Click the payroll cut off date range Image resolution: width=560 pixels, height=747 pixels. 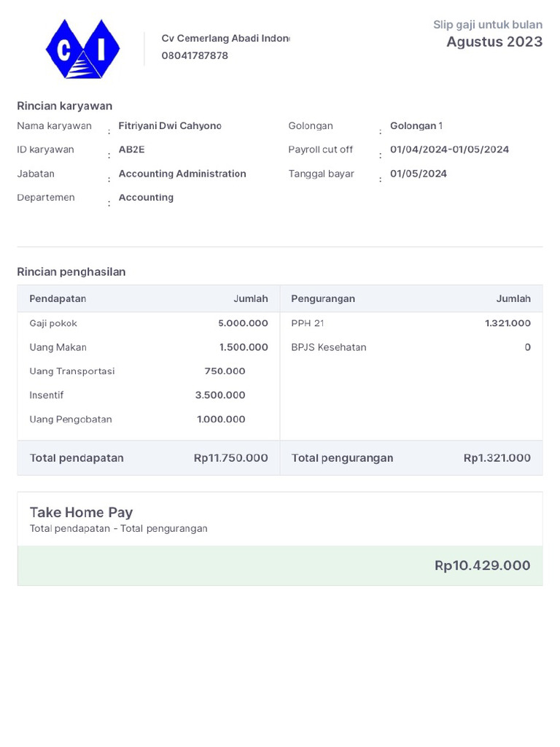449,150
